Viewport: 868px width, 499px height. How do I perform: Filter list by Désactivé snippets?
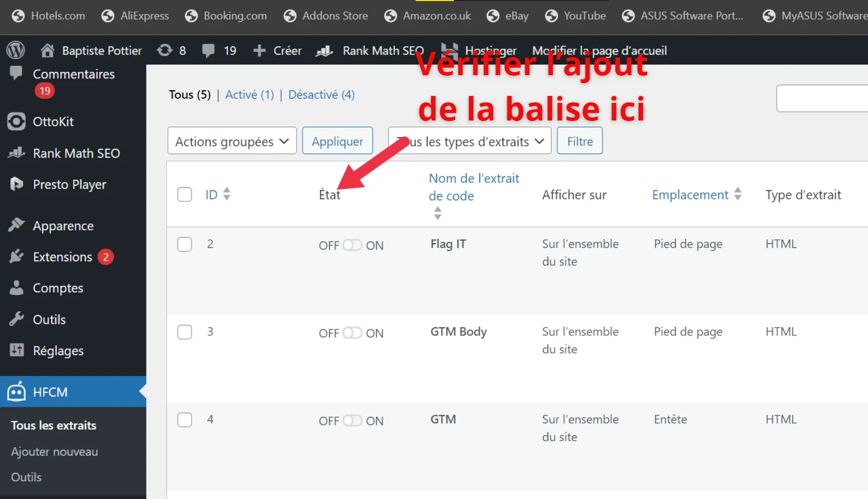tap(321, 94)
